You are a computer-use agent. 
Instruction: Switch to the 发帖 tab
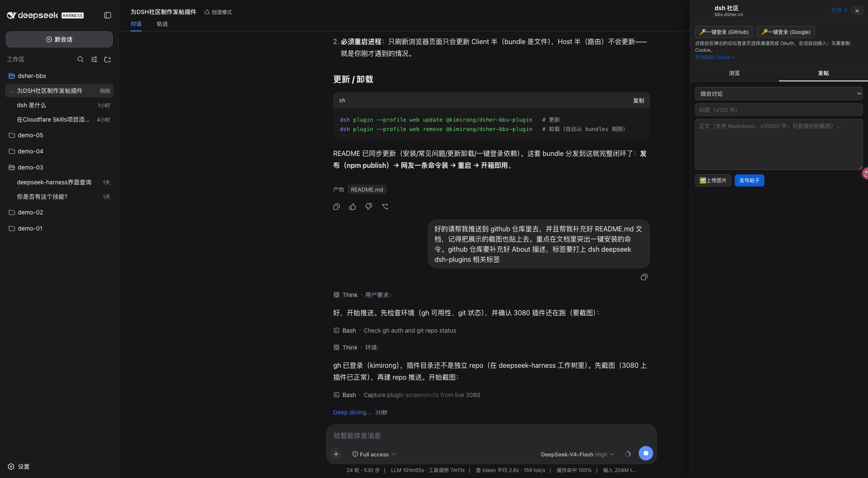pos(823,73)
